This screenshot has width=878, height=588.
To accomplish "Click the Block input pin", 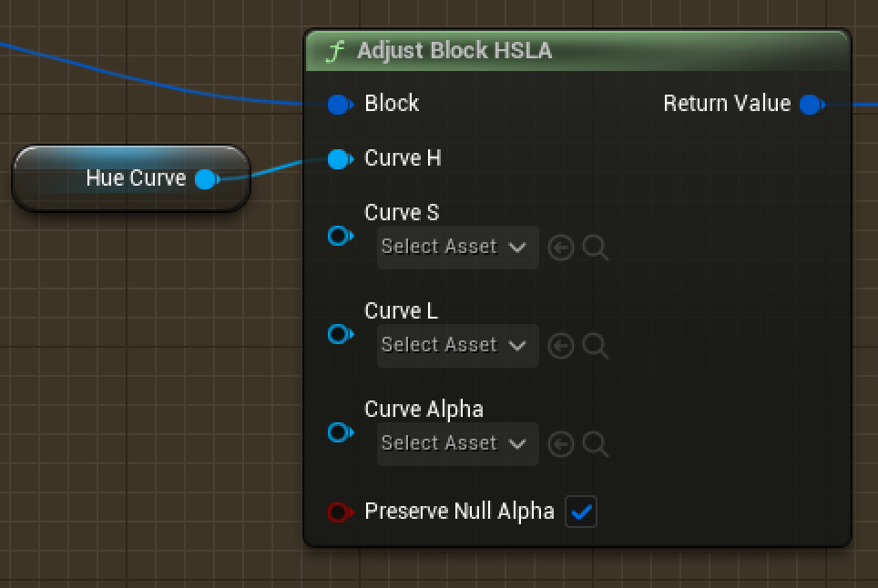I will click(x=338, y=104).
